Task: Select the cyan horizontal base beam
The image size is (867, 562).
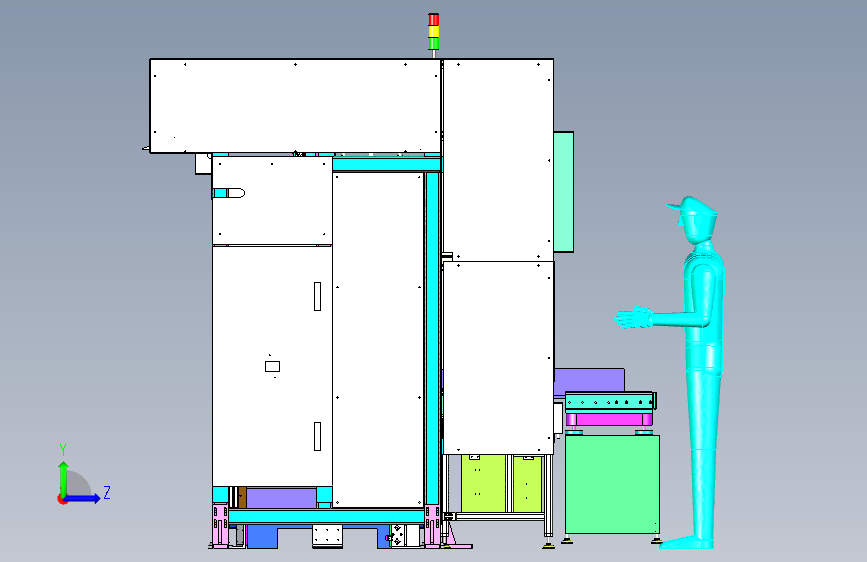Action: (x=326, y=517)
